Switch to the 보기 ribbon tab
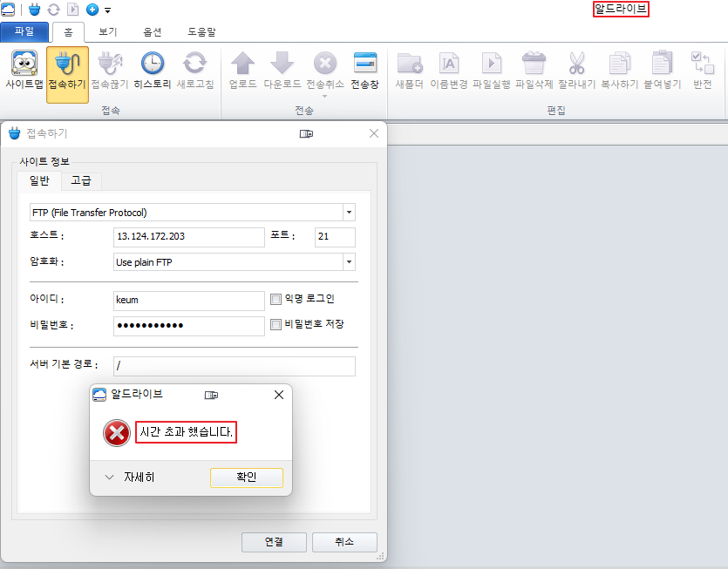This screenshot has width=728, height=569. [108, 32]
